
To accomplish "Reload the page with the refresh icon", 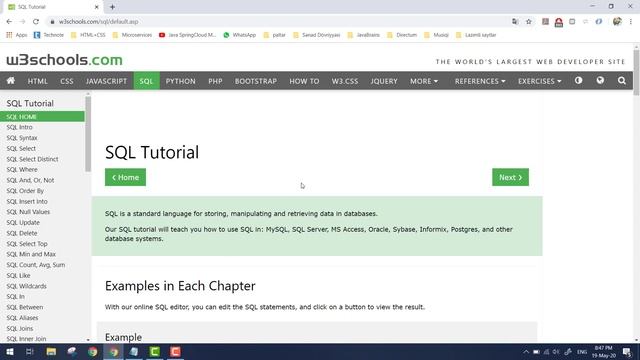I will pos(36,22).
